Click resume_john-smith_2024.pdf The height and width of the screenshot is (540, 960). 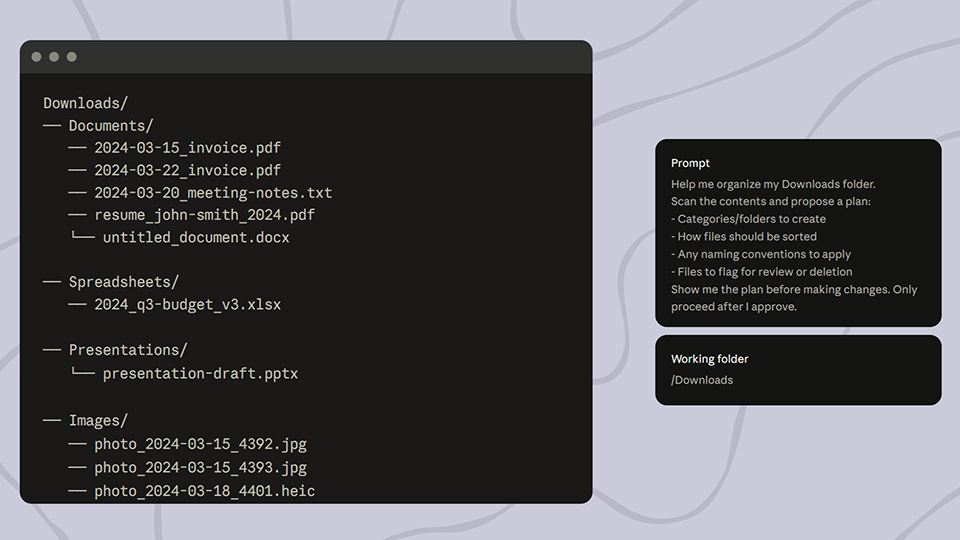pyautogui.click(x=204, y=215)
